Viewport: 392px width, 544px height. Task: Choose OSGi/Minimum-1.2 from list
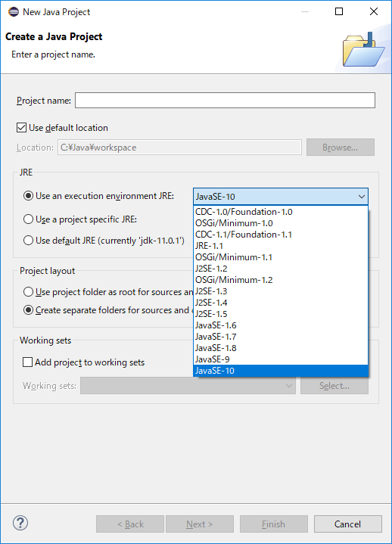(x=280, y=280)
